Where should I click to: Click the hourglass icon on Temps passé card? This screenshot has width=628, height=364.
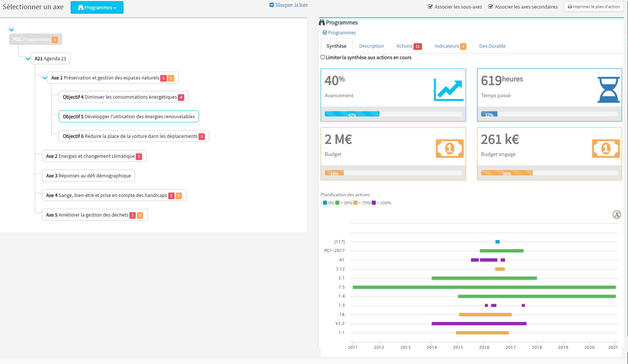click(x=608, y=88)
